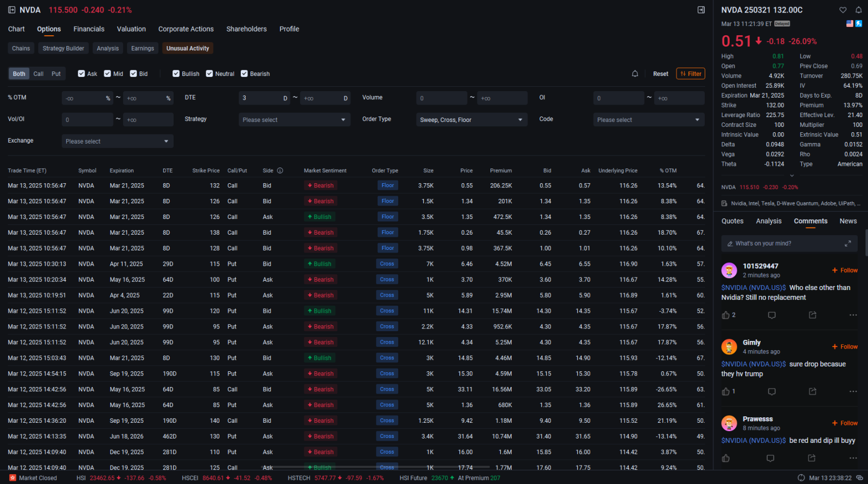Click the US flag market icon
Screen dimensions: 868x484
[x=850, y=24]
